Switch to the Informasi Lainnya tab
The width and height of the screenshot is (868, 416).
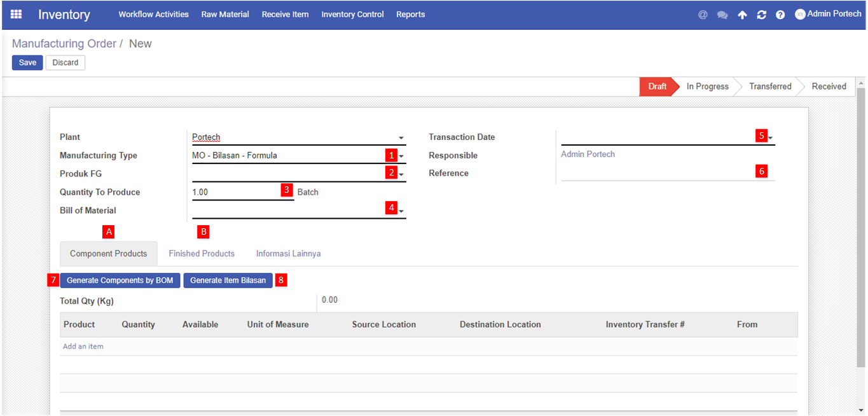click(288, 254)
